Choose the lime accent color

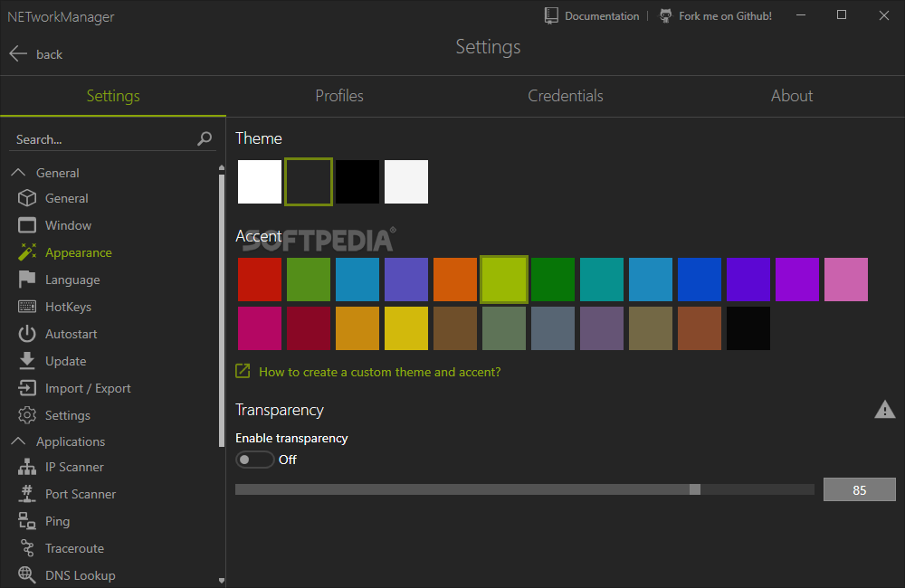point(504,280)
